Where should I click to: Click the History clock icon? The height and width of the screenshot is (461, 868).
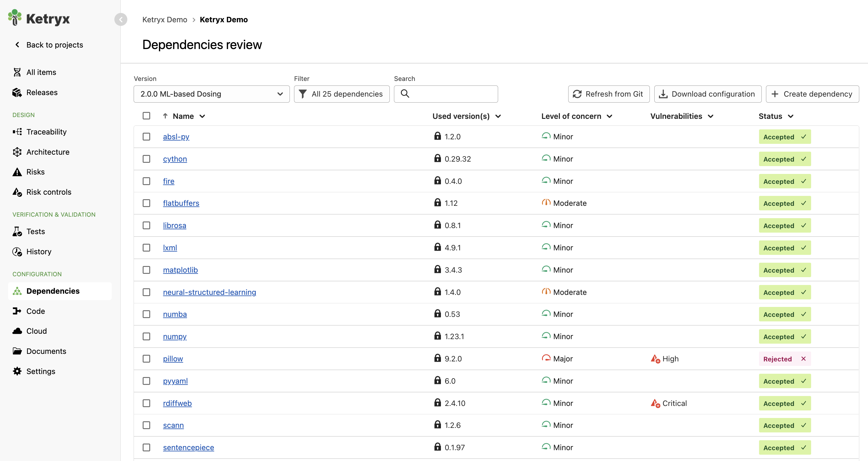pos(17,252)
